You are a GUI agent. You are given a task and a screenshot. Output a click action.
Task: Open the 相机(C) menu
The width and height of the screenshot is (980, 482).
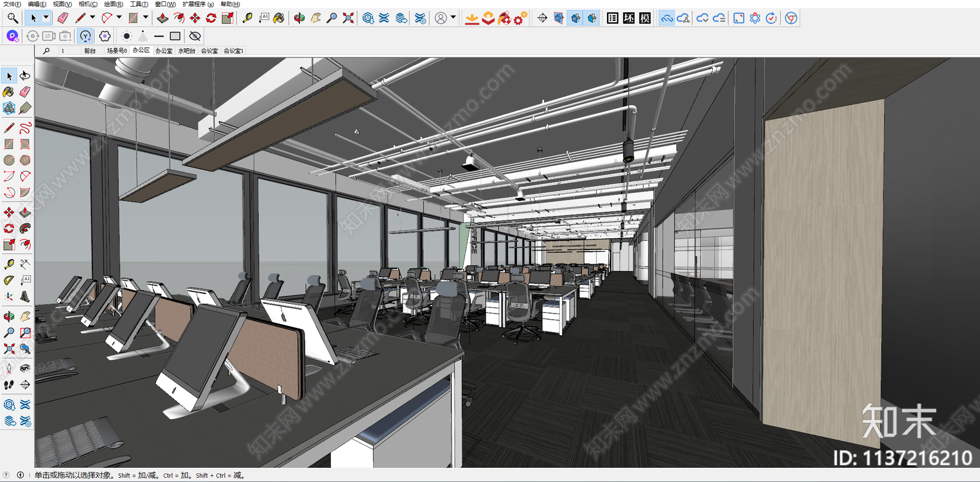click(88, 4)
